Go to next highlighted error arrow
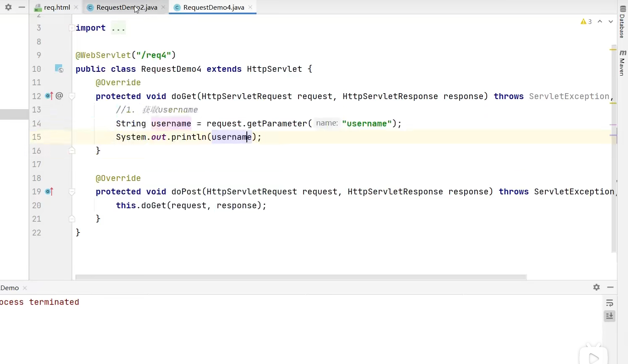Viewport: 628px width, 364px height. click(611, 21)
